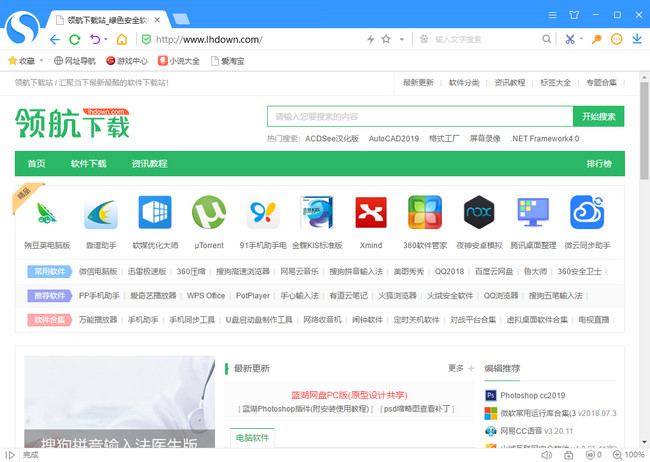Viewport: 650px width, 462px height.
Task: Click the site search input field
Action: pos(420,117)
